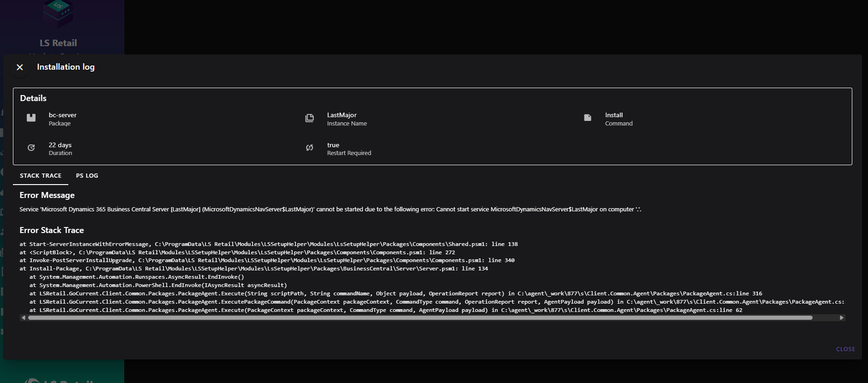Click the PowerShell.EndInvoke stack line

click(x=158, y=285)
